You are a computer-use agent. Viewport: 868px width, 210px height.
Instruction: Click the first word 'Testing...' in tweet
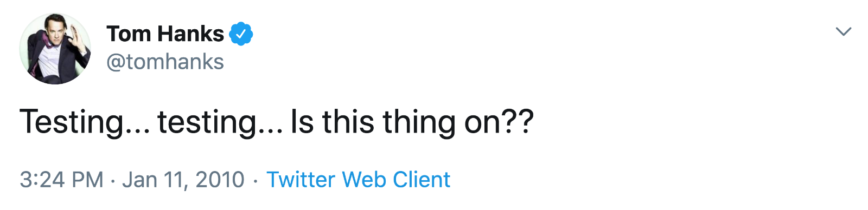pyautogui.click(x=85, y=122)
